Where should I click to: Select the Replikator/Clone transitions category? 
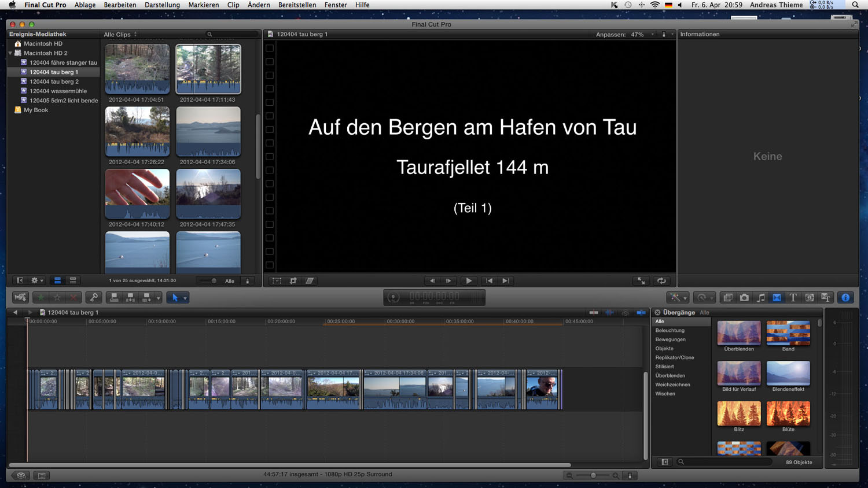click(x=674, y=357)
